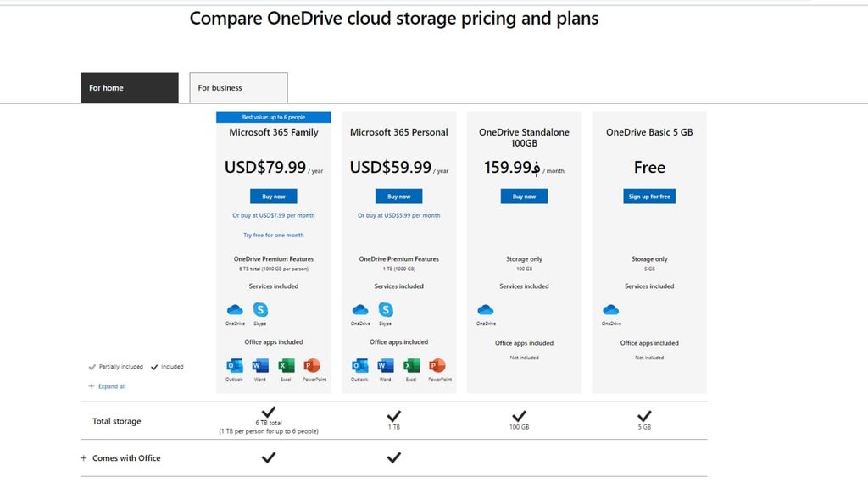This screenshot has height=488, width=868.
Task: Select the Partially included mark in the legend
Action: pos(93,368)
